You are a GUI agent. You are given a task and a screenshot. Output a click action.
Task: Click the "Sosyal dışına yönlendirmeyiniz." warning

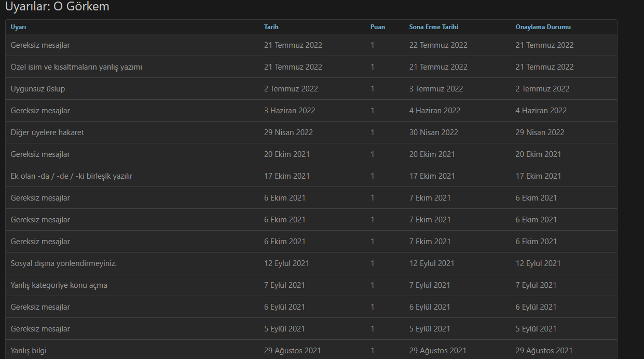click(64, 263)
